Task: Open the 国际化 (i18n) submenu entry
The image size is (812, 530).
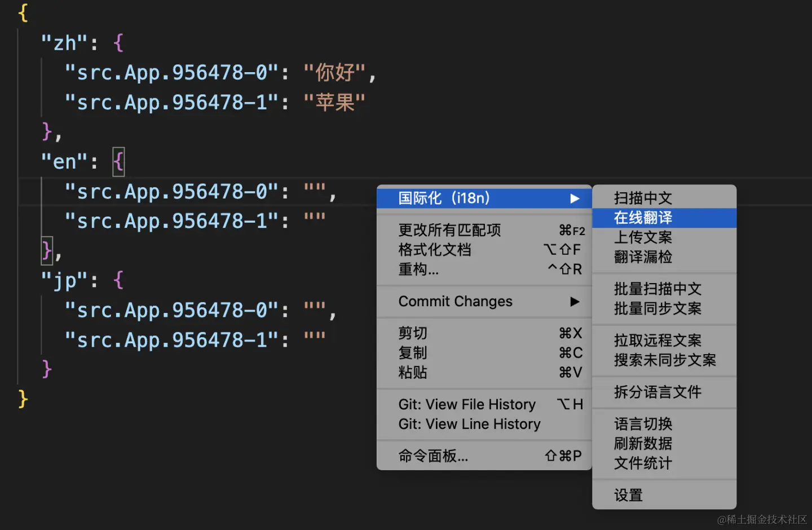Action: click(x=484, y=198)
